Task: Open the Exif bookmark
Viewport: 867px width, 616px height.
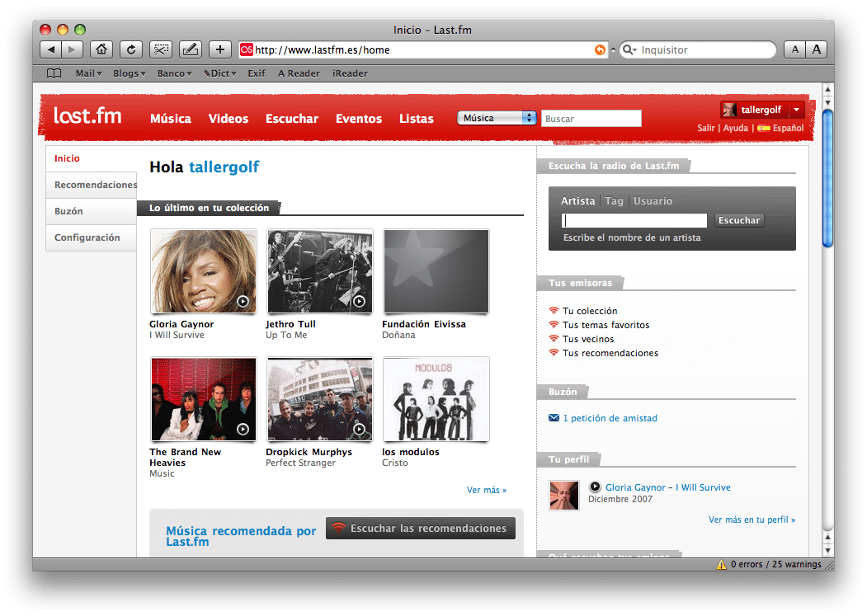Action: [256, 73]
